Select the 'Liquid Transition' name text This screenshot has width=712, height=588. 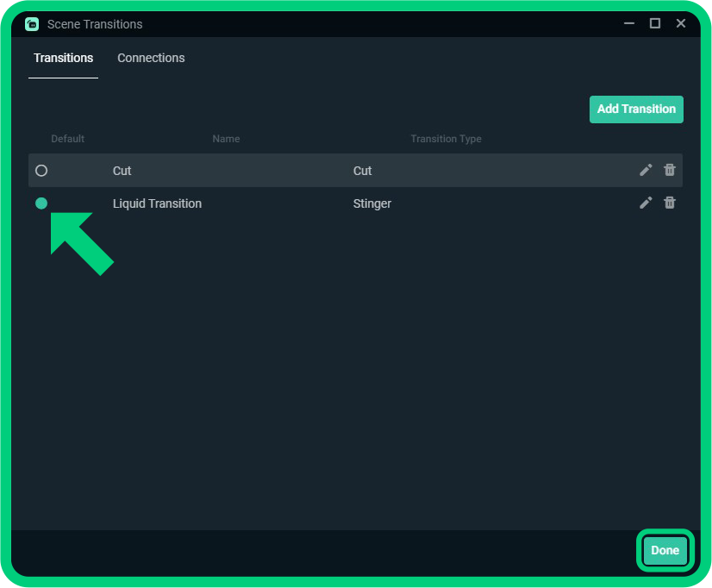point(157,203)
